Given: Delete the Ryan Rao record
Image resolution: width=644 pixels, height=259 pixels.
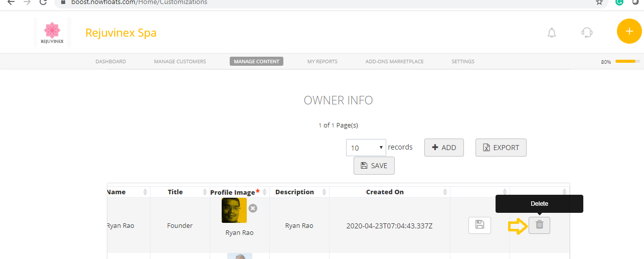Looking at the screenshot, I should (x=539, y=225).
